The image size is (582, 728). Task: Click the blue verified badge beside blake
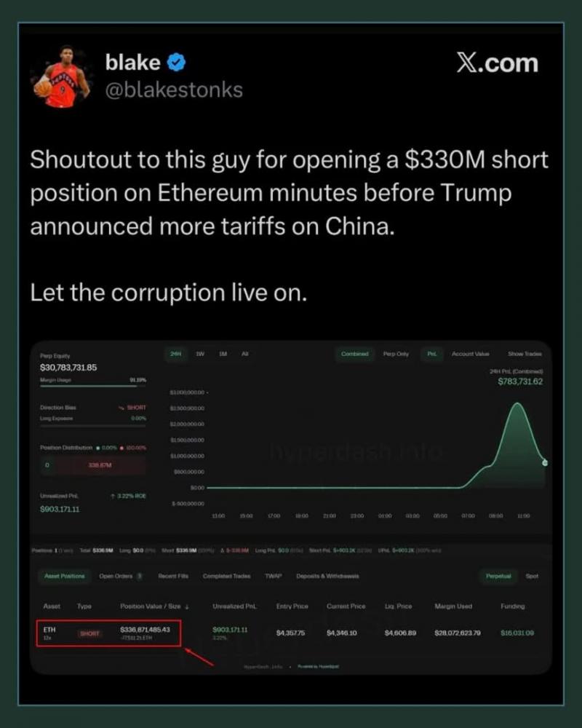(177, 63)
